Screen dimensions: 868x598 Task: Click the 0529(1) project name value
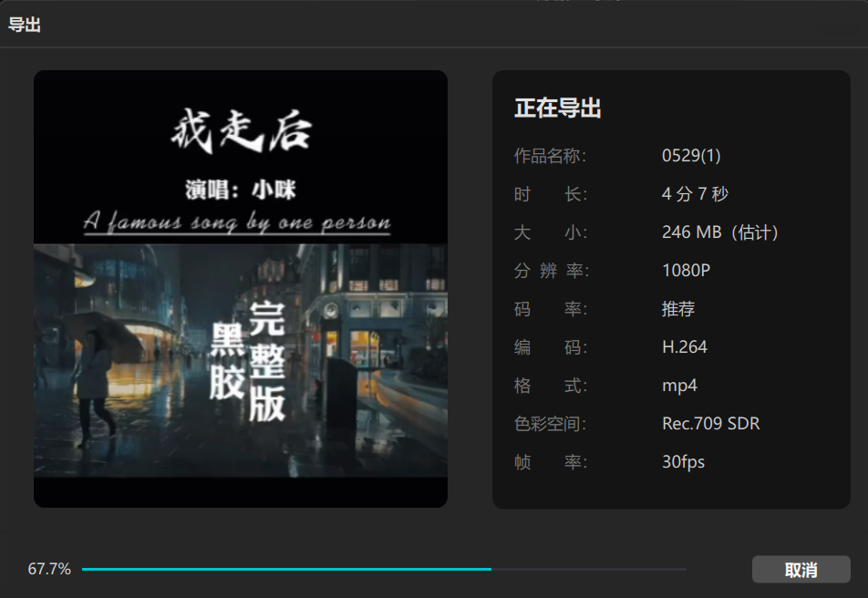pyautogui.click(x=690, y=155)
